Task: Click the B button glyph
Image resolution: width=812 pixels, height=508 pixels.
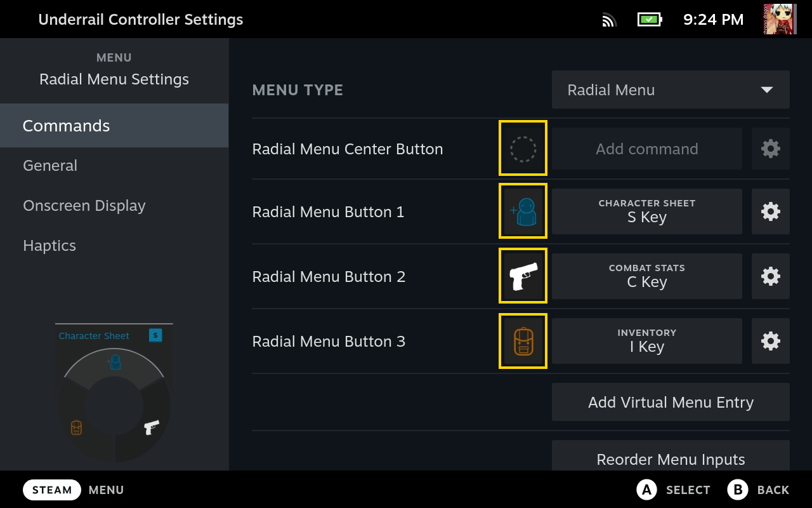Action: coord(738,490)
